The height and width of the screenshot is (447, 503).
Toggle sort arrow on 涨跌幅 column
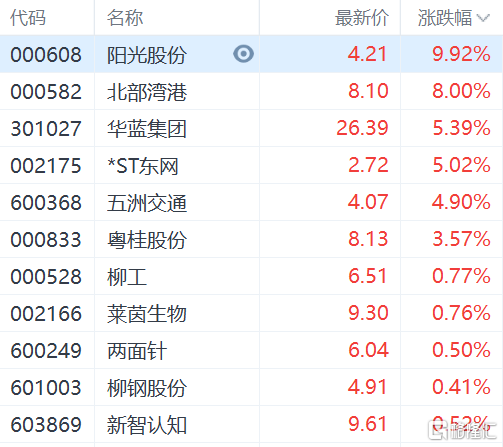483,18
